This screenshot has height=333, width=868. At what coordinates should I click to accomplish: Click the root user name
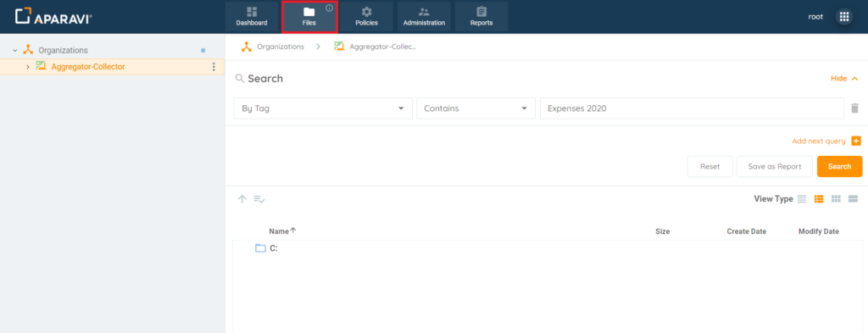(x=815, y=17)
